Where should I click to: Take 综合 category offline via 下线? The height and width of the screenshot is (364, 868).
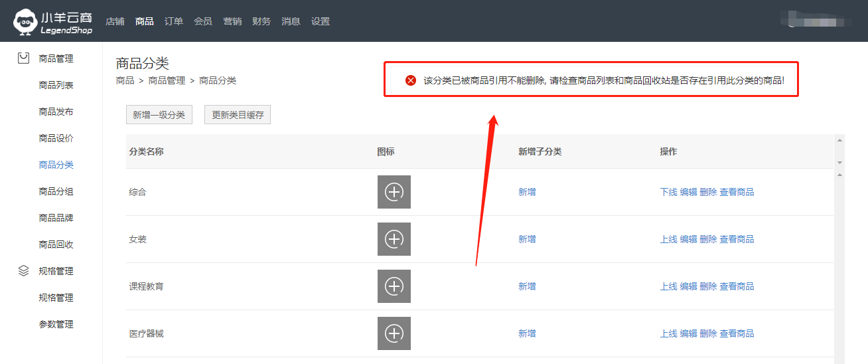[x=668, y=192]
